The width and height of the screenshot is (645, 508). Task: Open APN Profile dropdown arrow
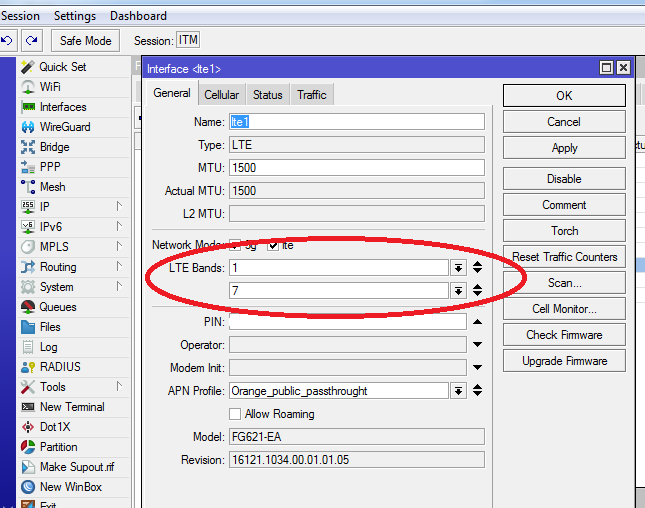pos(458,391)
